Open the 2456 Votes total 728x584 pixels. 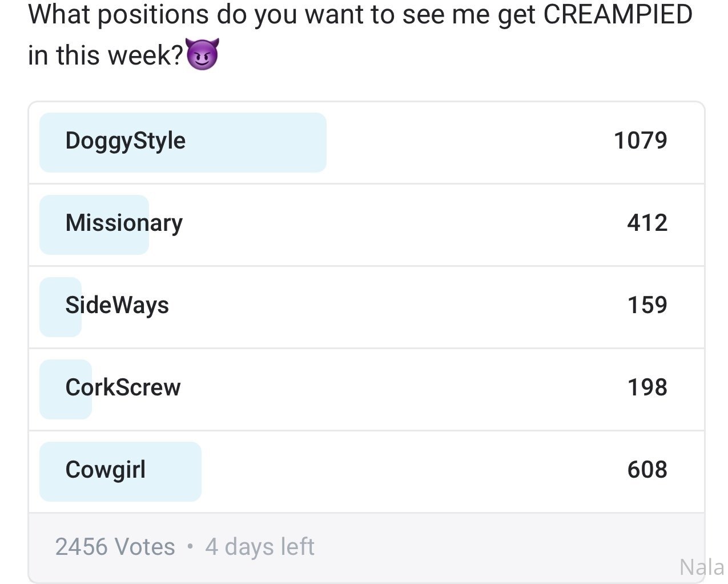click(x=115, y=547)
